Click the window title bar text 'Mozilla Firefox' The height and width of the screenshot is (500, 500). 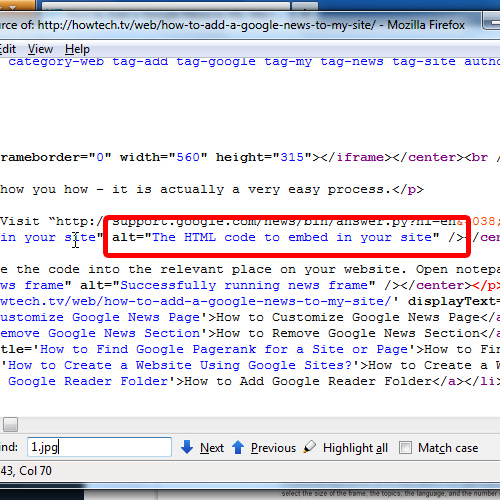tap(426, 25)
